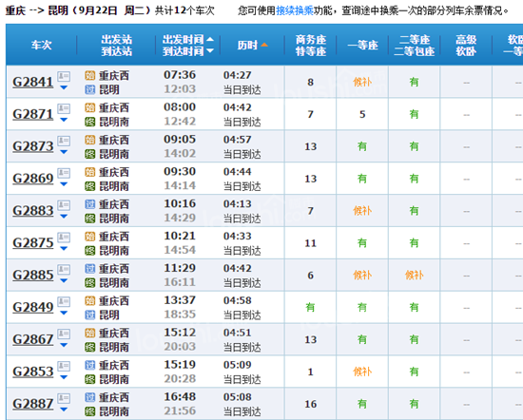Click terminal icon beside 昆明南 for G2887
This screenshot has width=523, height=420.
coord(89,411)
